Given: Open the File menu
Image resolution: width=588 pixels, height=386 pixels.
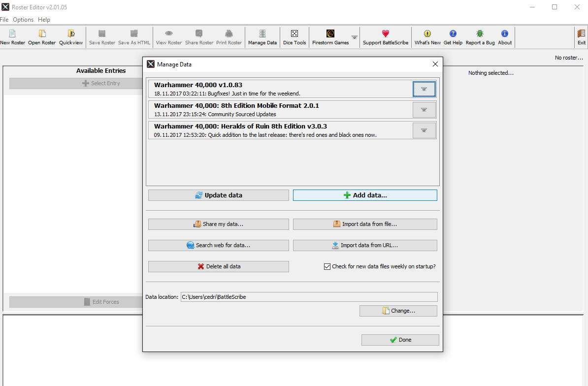Looking at the screenshot, I should [4, 20].
